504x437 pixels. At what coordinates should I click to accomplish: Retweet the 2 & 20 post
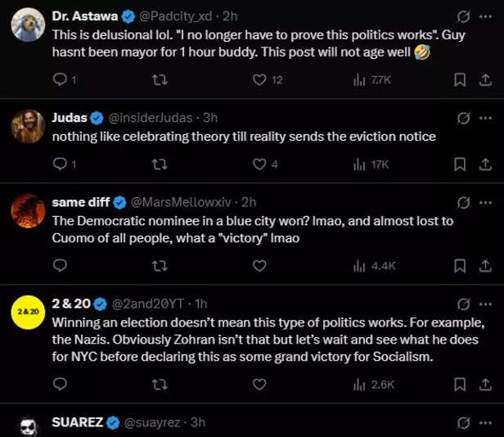click(x=161, y=384)
